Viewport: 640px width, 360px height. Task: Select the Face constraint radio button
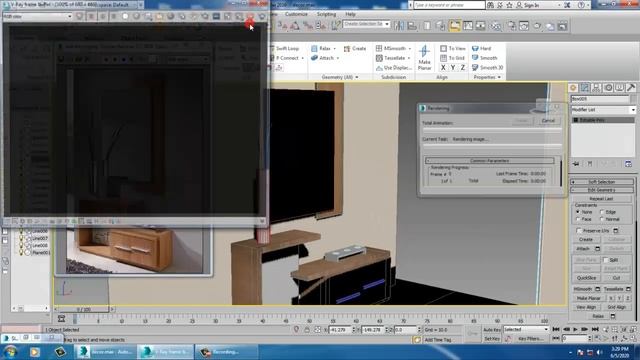pyautogui.click(x=578, y=219)
